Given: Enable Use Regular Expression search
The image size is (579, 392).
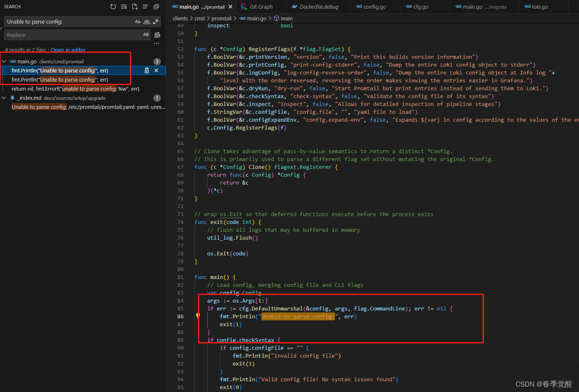Looking at the screenshot, I should tap(155, 22).
